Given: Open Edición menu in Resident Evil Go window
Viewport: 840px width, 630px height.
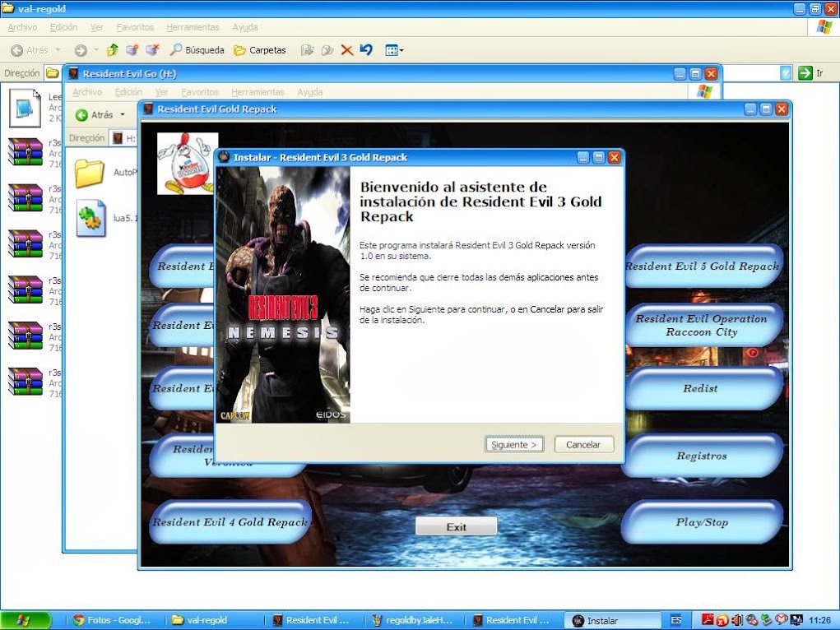Looking at the screenshot, I should [128, 92].
